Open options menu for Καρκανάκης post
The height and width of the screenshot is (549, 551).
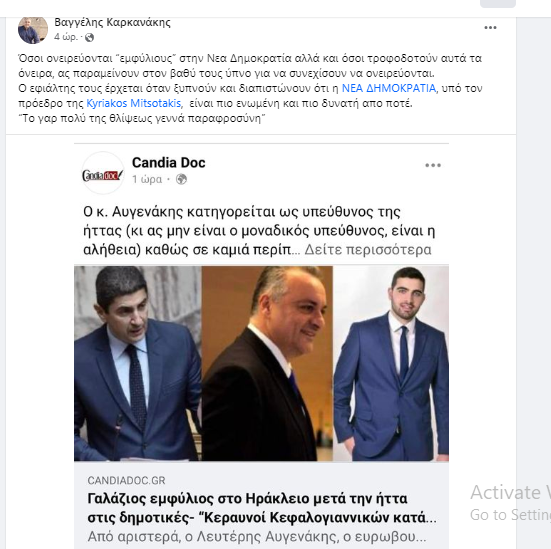click(x=490, y=27)
